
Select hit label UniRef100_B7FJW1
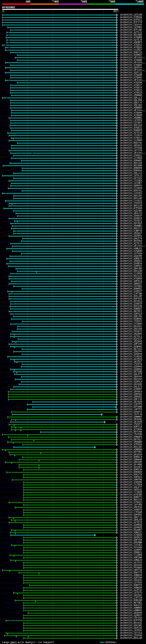coord(131,30)
